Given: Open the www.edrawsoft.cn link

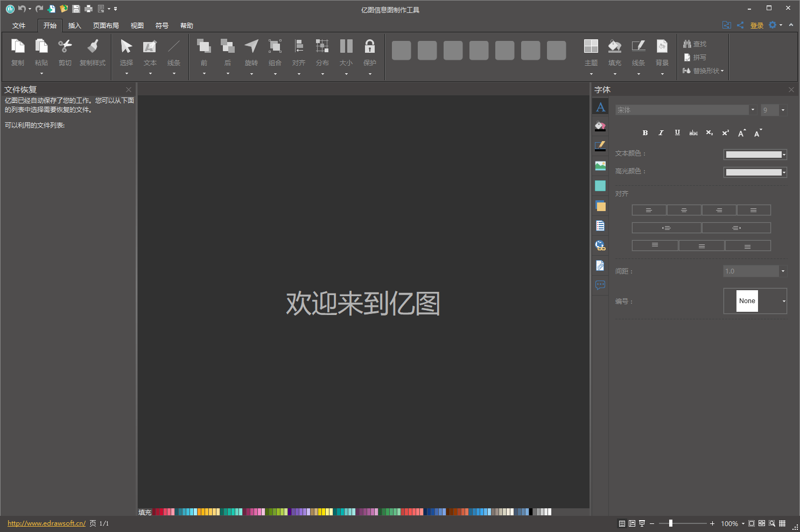Looking at the screenshot, I should 46,523.
